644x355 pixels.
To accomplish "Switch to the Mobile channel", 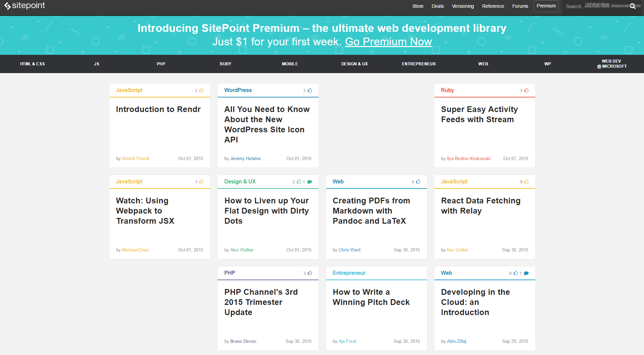I will [x=290, y=64].
